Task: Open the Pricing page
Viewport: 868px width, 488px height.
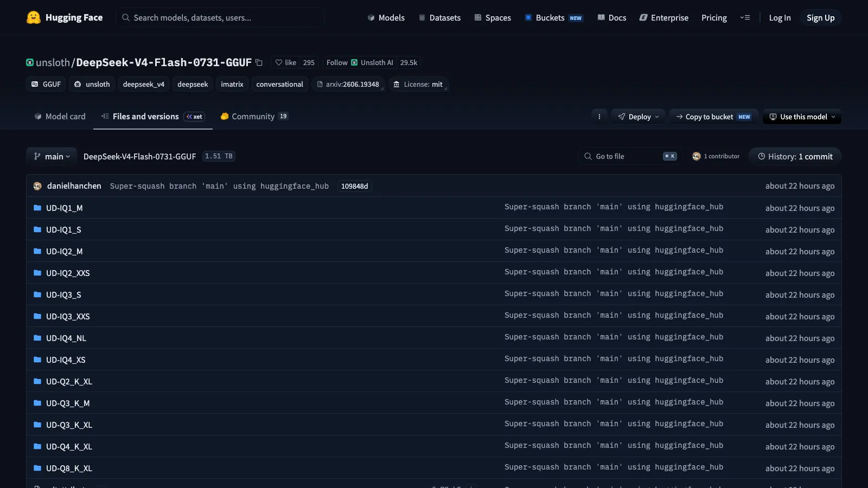Action: click(714, 17)
